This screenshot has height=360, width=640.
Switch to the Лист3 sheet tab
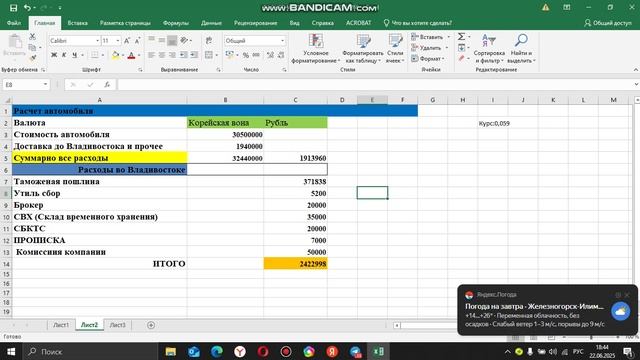click(118, 325)
